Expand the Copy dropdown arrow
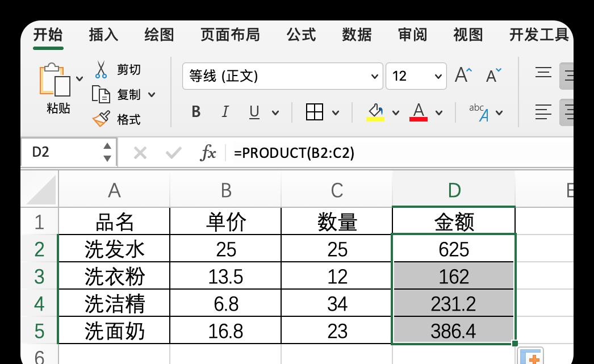 (x=152, y=95)
